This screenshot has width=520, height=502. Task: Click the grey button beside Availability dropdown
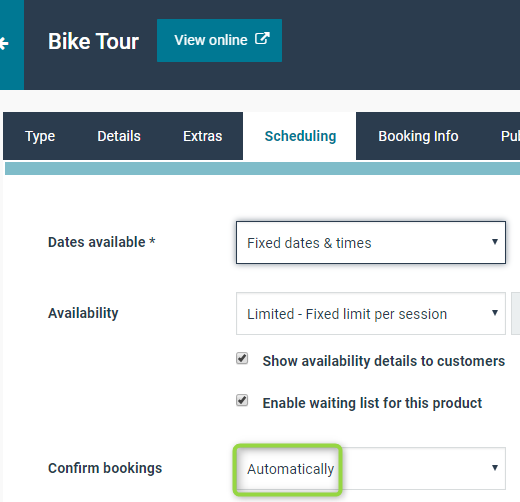pyautogui.click(x=516, y=314)
